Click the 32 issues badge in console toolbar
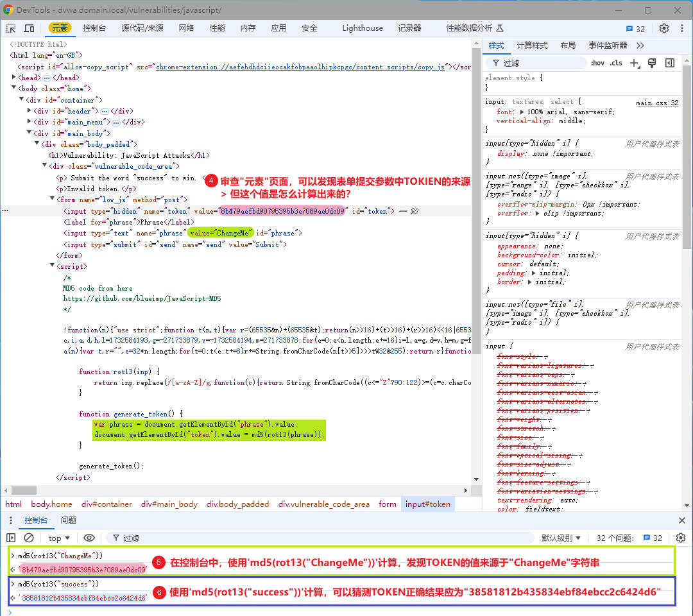The image size is (693, 616). point(653,538)
